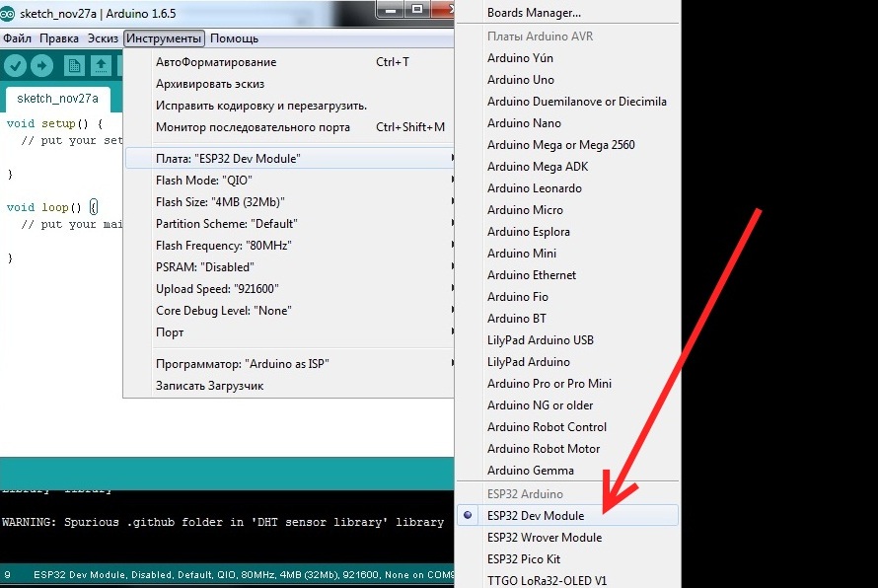Click the status bar board info text
This screenshot has width=878, height=588.
coord(243,574)
